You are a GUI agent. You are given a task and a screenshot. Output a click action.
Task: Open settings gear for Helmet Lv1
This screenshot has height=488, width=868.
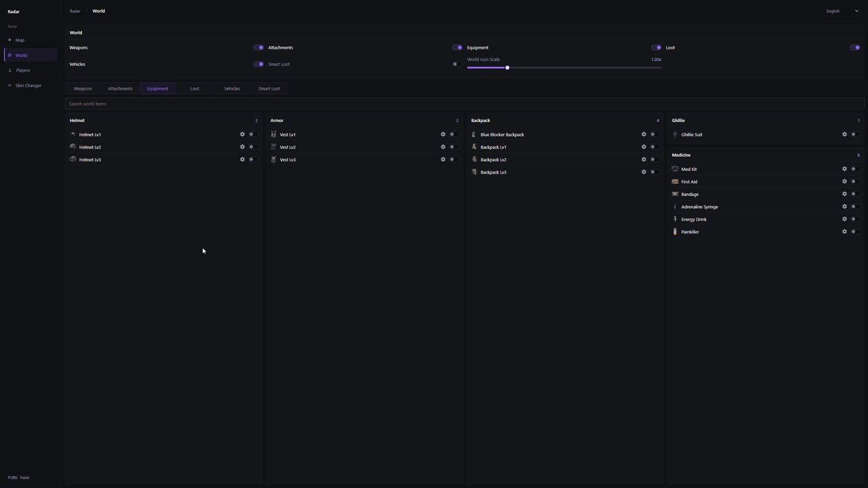(x=242, y=134)
